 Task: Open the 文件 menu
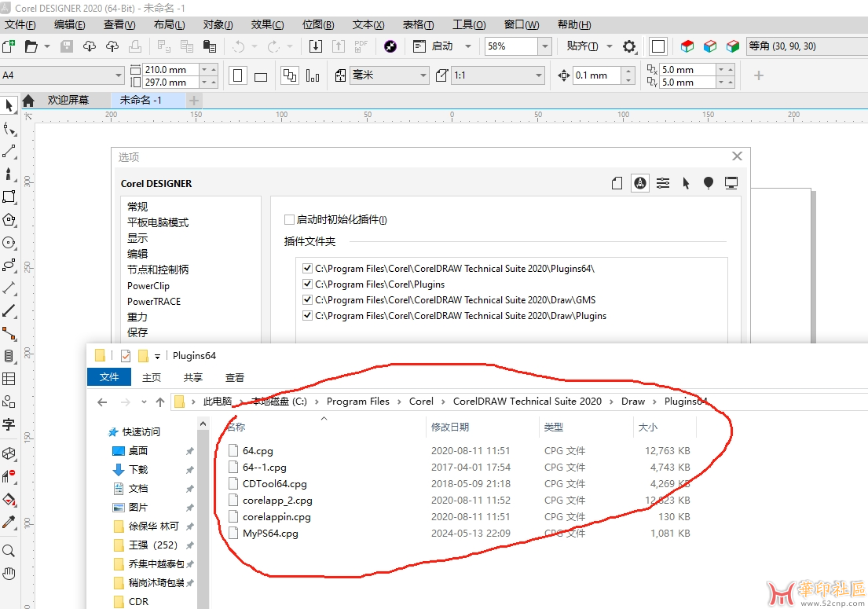coord(20,25)
